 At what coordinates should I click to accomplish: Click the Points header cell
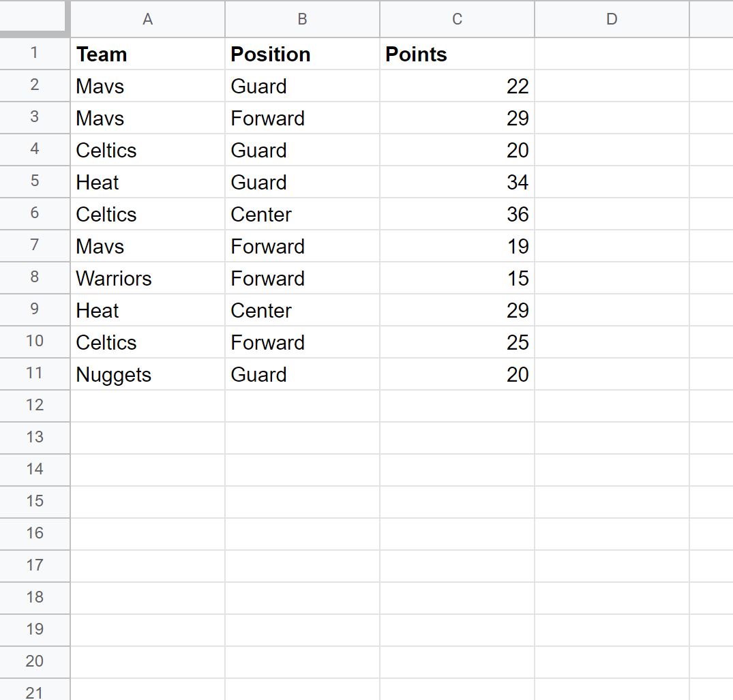click(458, 54)
